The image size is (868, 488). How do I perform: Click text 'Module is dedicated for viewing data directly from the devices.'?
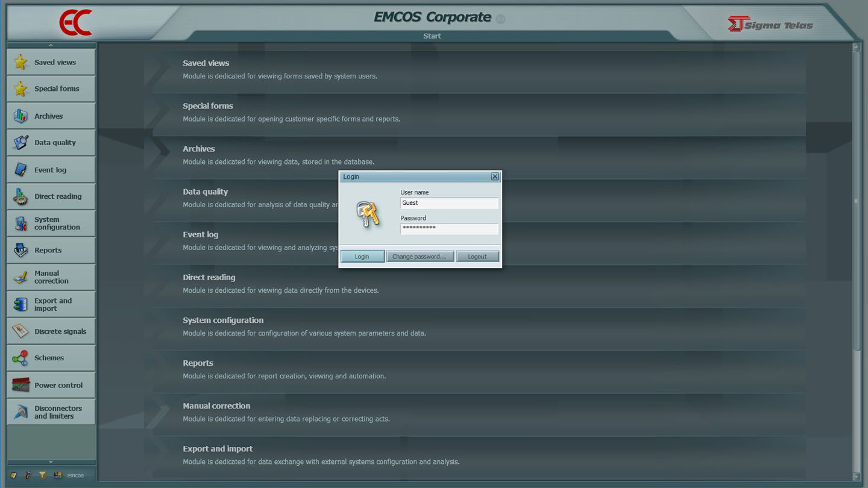(x=281, y=290)
